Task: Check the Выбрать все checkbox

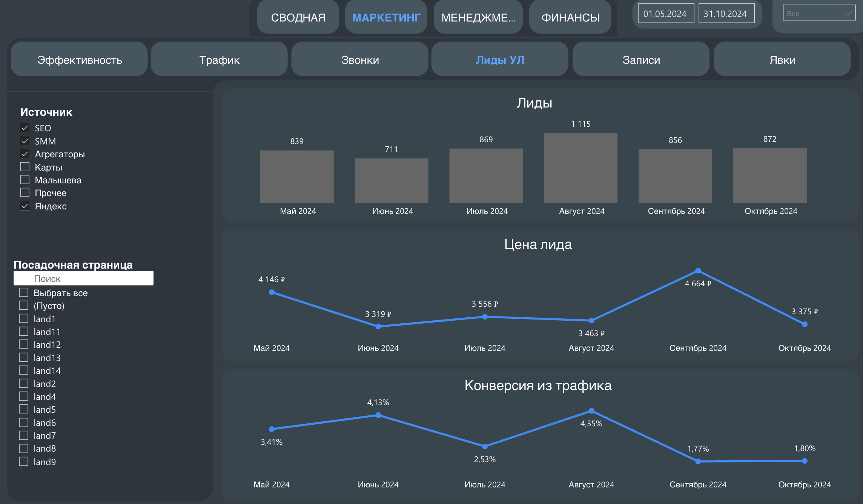Action: tap(24, 292)
